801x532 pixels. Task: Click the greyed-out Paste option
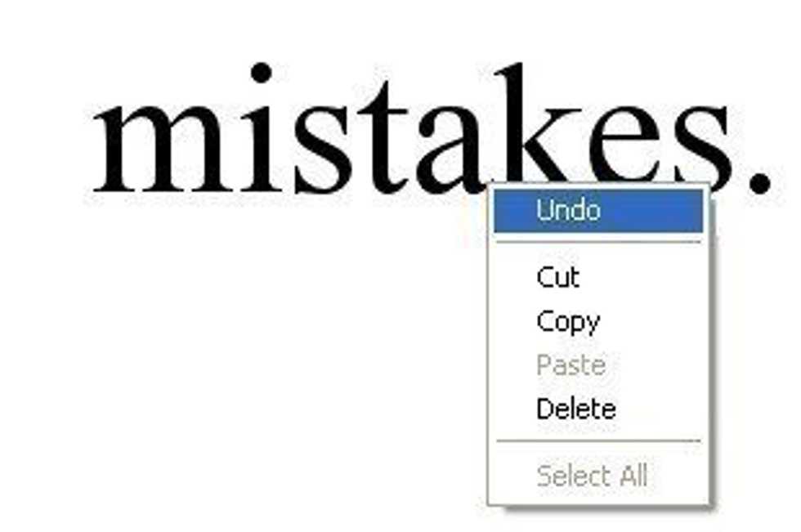coord(598,365)
